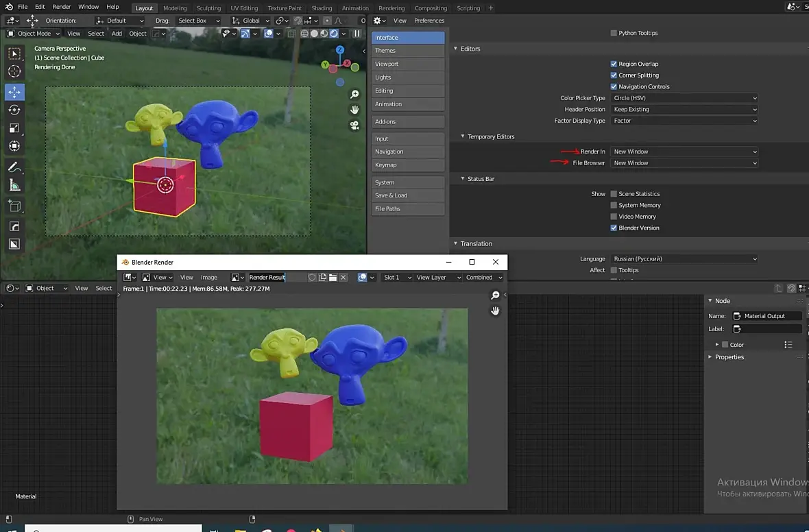Select the Cursor tool in the left toolbar
Viewport: 809px width, 532px height.
[14, 72]
